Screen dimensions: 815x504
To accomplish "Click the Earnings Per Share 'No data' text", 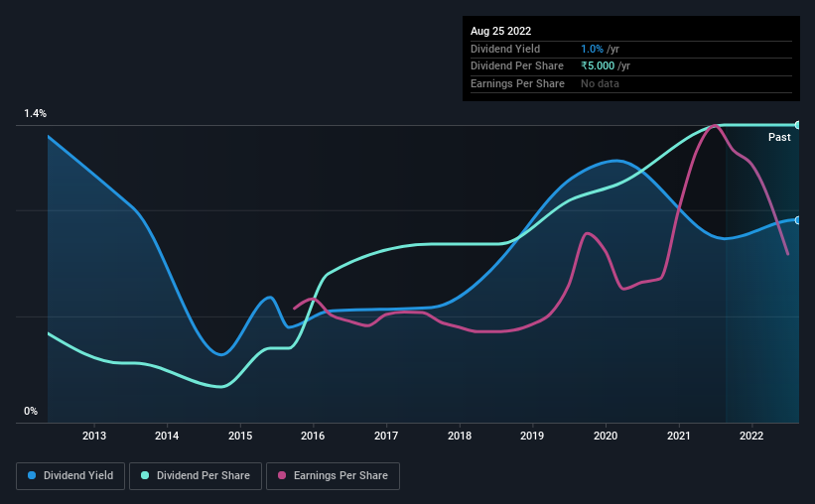I will point(600,83).
